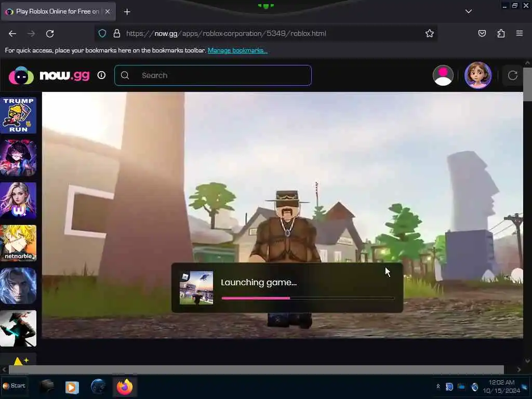Close the Play Roblox Online tab
This screenshot has width=532, height=399.
pyautogui.click(x=108, y=11)
